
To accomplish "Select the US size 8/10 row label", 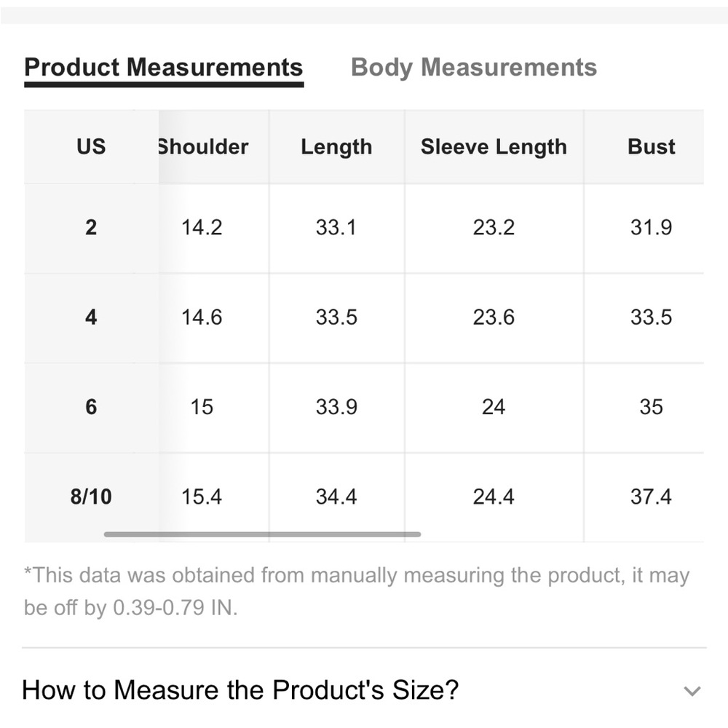I will tap(91, 496).
